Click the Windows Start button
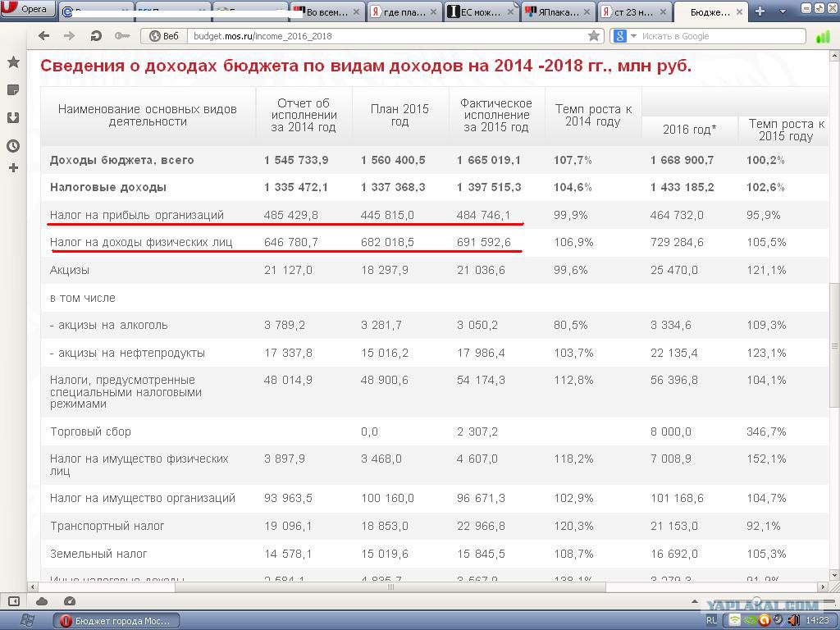840x630 pixels. pyautogui.click(x=25, y=621)
